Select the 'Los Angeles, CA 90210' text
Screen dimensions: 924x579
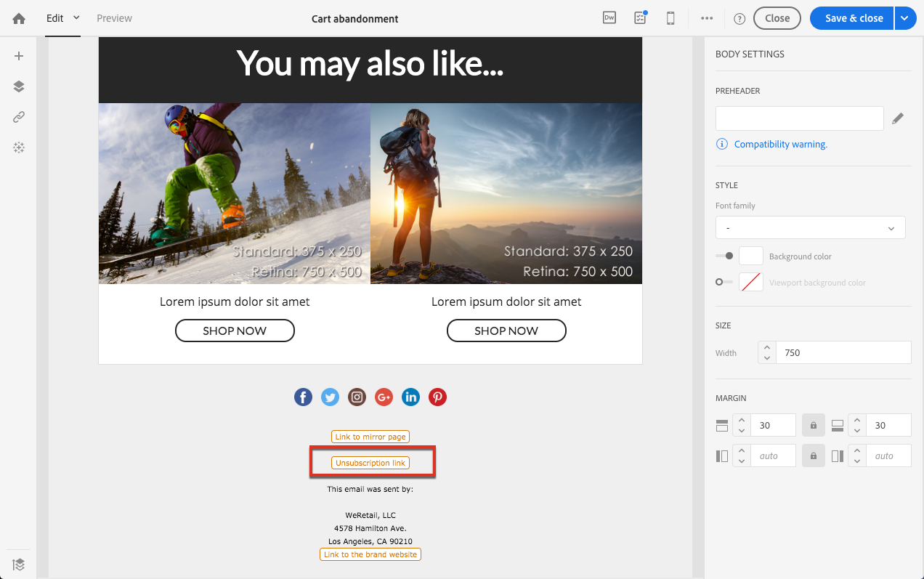tap(370, 542)
